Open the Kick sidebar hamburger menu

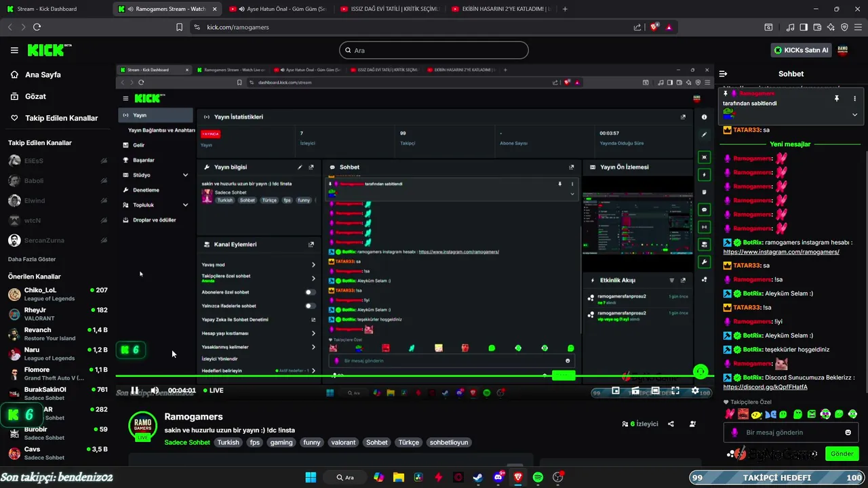pos(14,50)
